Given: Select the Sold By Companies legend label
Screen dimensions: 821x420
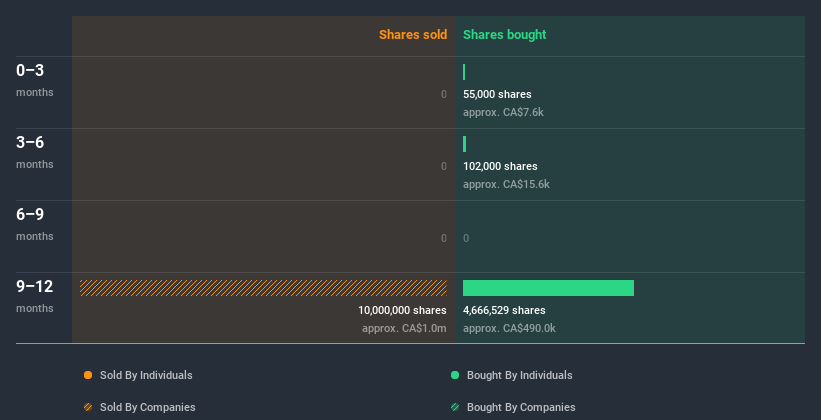Looking at the screenshot, I should pos(148,407).
